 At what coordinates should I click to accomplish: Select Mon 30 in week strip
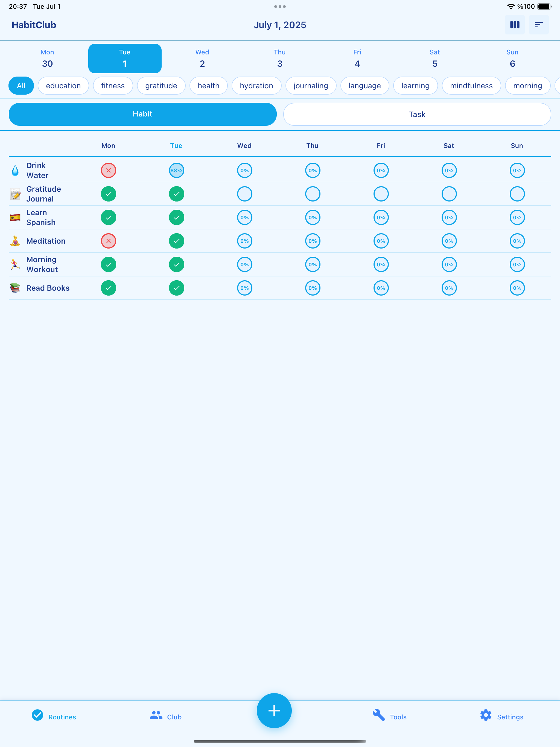(47, 59)
